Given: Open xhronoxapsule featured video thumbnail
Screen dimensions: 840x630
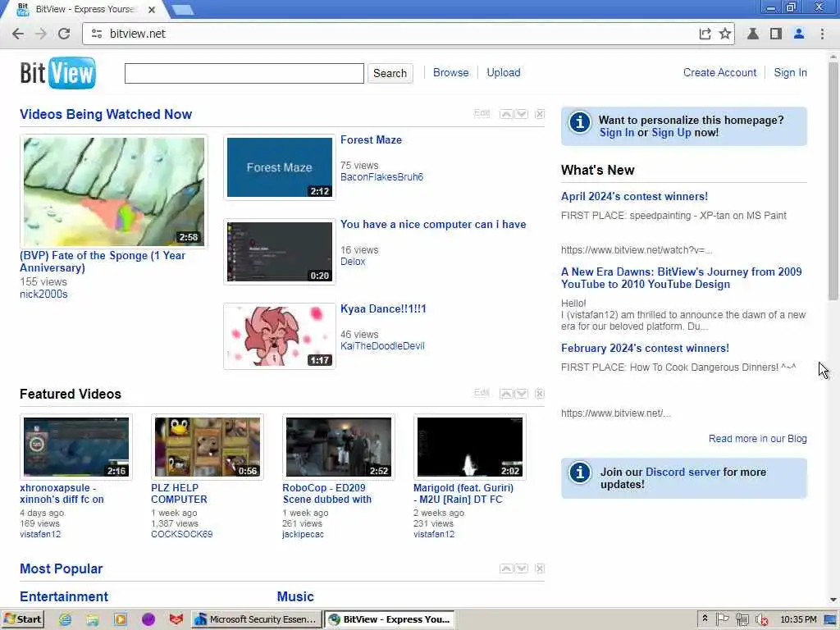Looking at the screenshot, I should [x=76, y=447].
